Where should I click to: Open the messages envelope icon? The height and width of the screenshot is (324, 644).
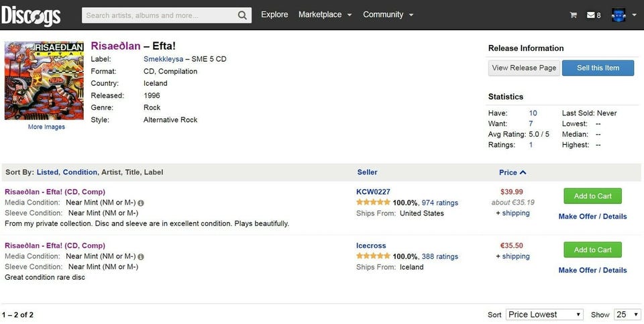pos(590,15)
